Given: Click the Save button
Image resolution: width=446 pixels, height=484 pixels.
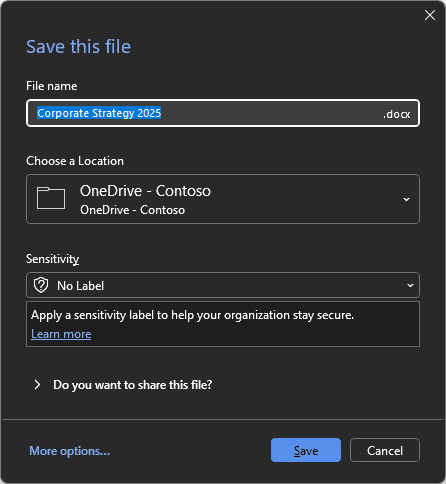Looking at the screenshot, I should [x=306, y=450].
